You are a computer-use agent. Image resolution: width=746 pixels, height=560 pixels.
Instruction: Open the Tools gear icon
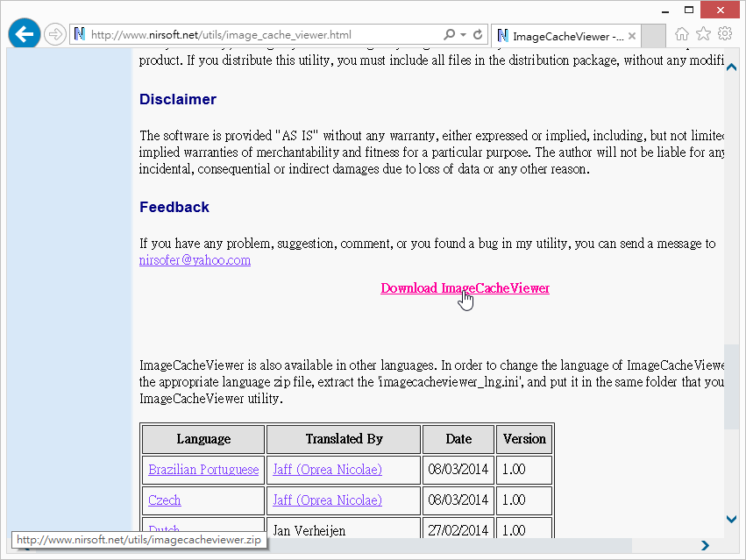(x=725, y=34)
